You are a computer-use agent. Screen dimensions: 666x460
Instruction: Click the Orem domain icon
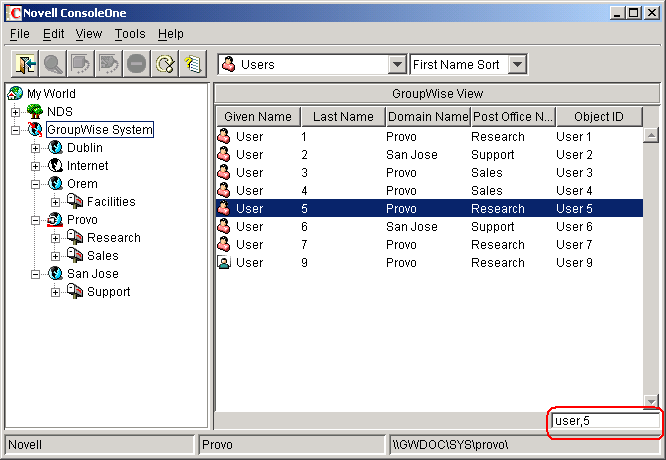point(55,183)
